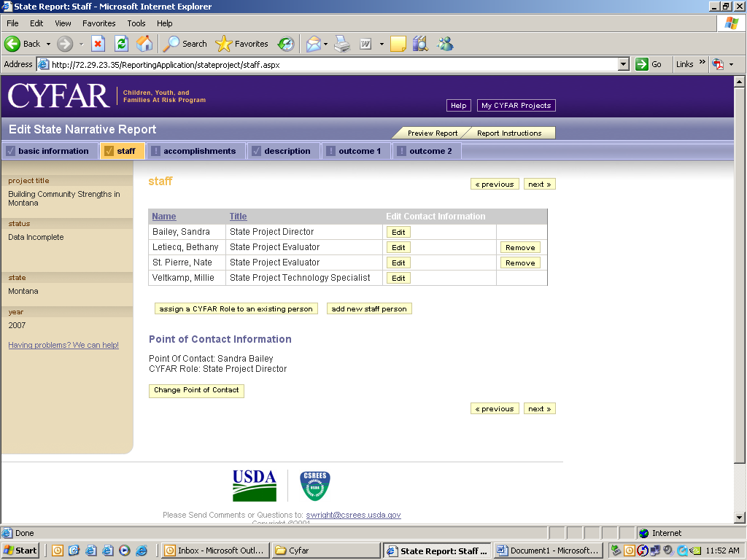Click the vertical scrollbar down arrow
Screen dimensions: 747x560
[740, 518]
